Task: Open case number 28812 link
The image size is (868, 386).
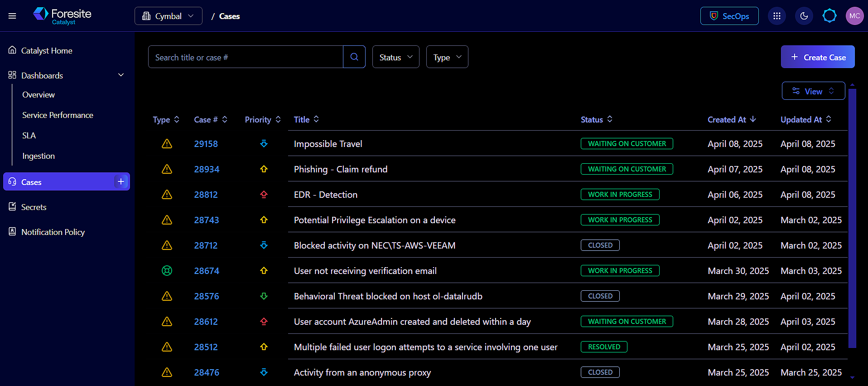Action: tap(206, 195)
